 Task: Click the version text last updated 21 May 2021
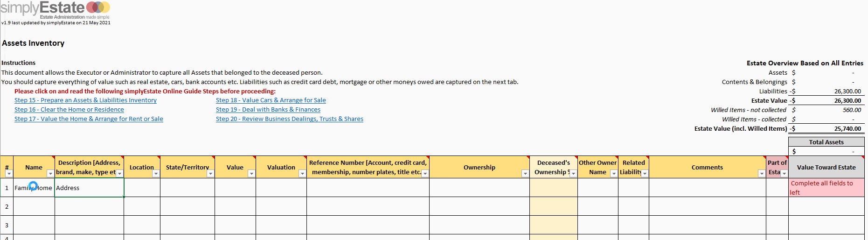pos(56,22)
